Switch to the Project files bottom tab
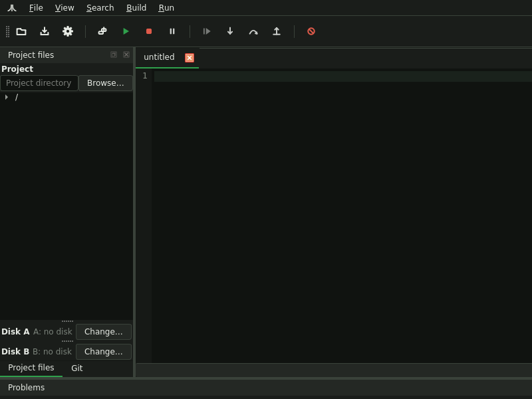Screen dimensions: 532x399 (31, 368)
